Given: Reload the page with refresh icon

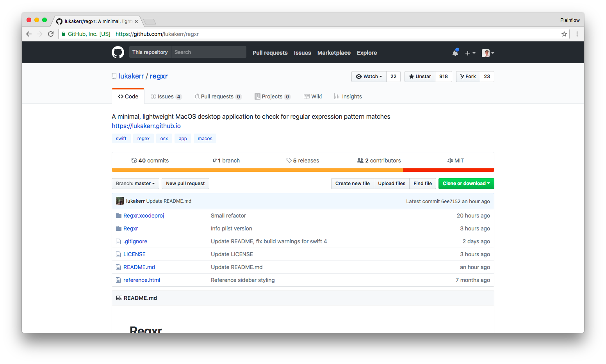Looking at the screenshot, I should click(x=51, y=34).
